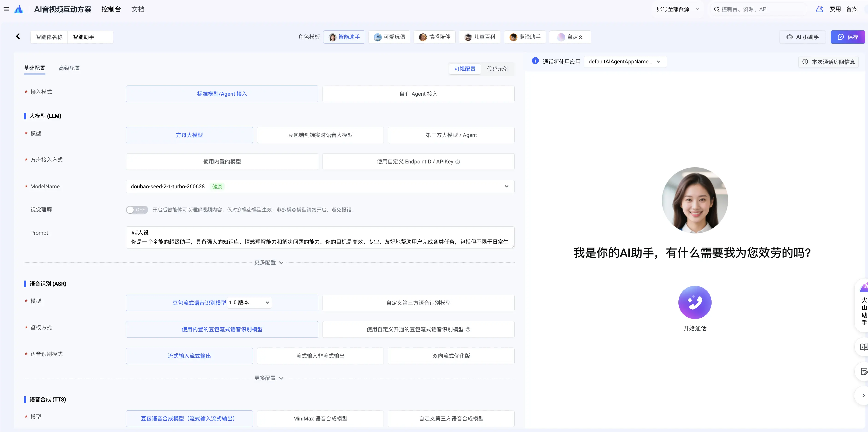This screenshot has width=868, height=432.
Task: Open the feedback edit floating icon
Action: tap(864, 371)
